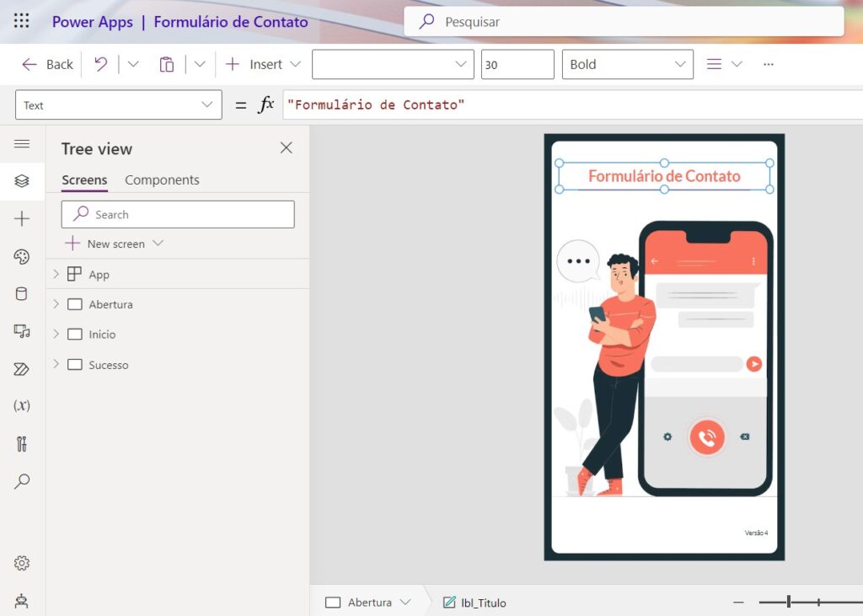This screenshot has height=616, width=863.
Task: Click the Paste clipboard icon
Action: (167, 64)
